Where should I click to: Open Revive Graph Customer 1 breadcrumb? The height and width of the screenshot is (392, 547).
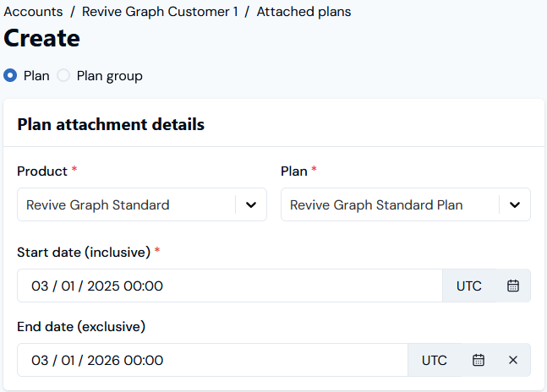[x=160, y=12]
